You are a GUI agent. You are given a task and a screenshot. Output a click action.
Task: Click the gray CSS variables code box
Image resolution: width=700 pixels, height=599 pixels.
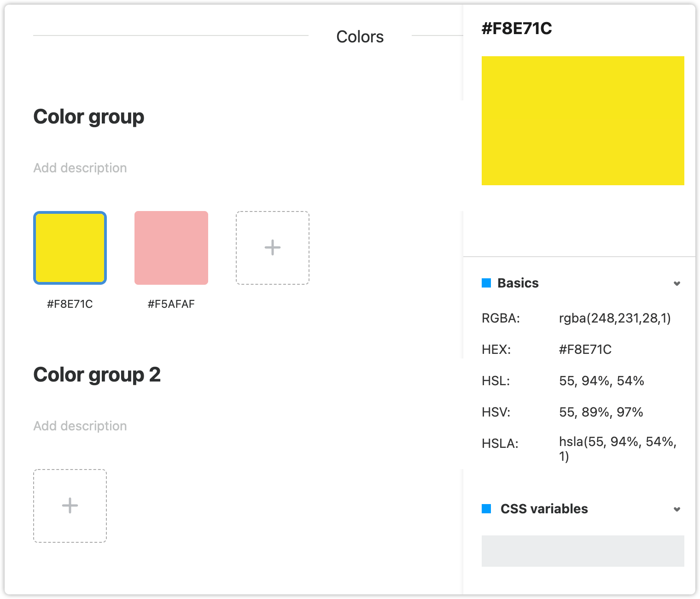pyautogui.click(x=583, y=551)
